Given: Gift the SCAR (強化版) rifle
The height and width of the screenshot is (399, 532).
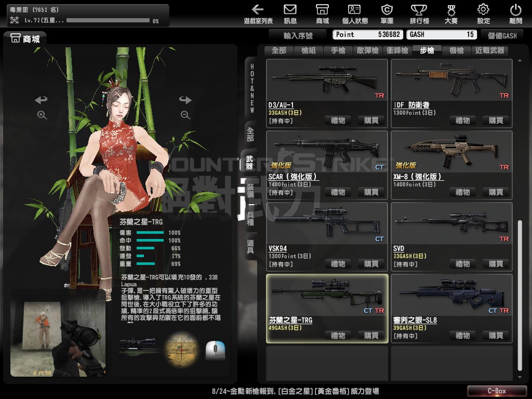Looking at the screenshot, I should click(338, 192).
